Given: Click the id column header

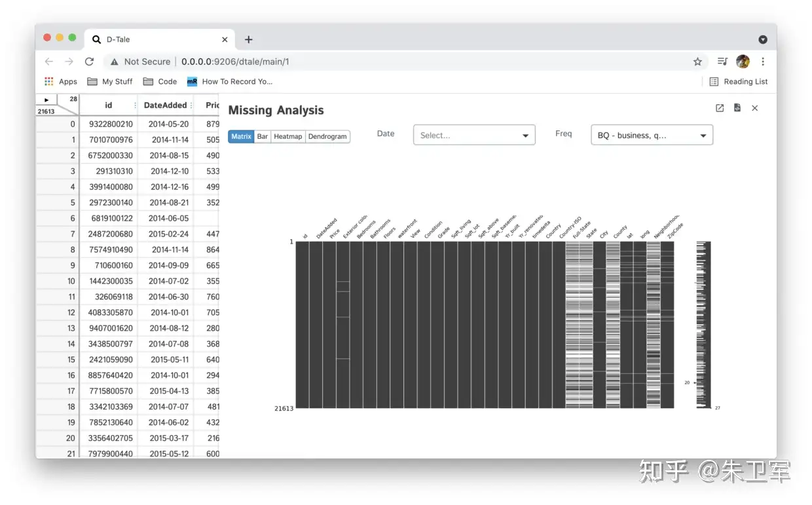Looking at the screenshot, I should coord(108,105).
